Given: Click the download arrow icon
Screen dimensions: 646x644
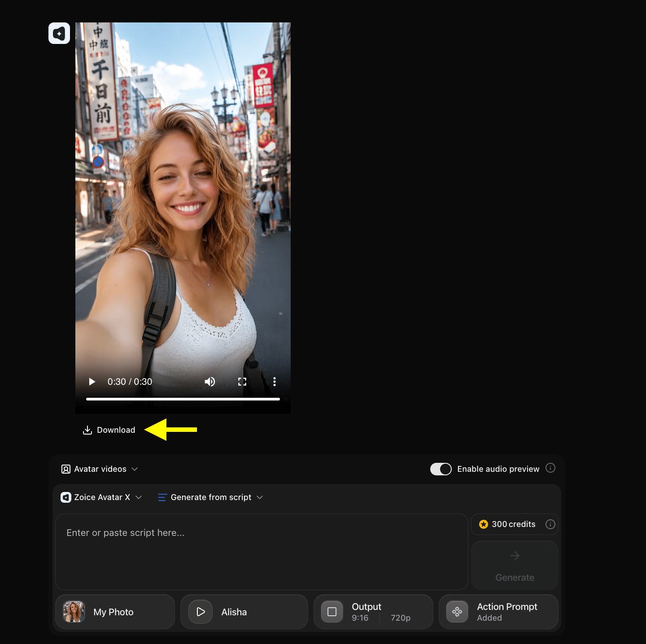Looking at the screenshot, I should (x=87, y=430).
